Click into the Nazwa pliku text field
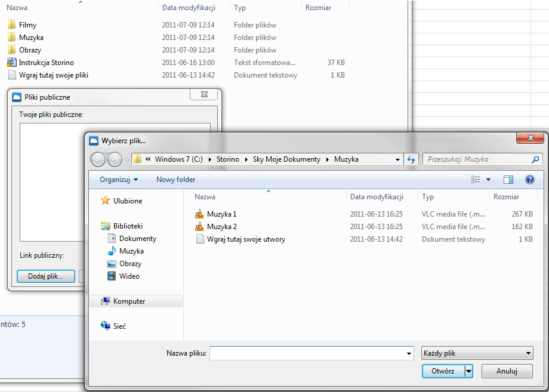Image resolution: width=549 pixels, height=392 pixels. click(x=307, y=353)
